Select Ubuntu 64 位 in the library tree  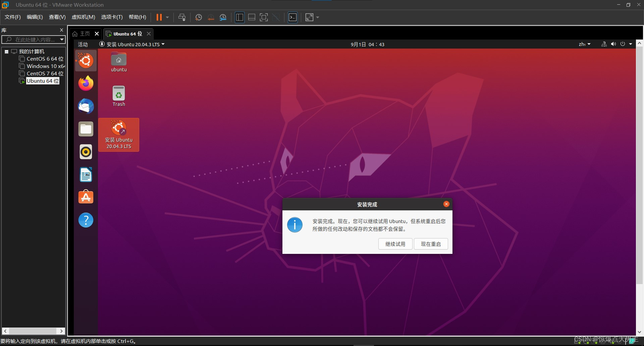[x=43, y=81]
